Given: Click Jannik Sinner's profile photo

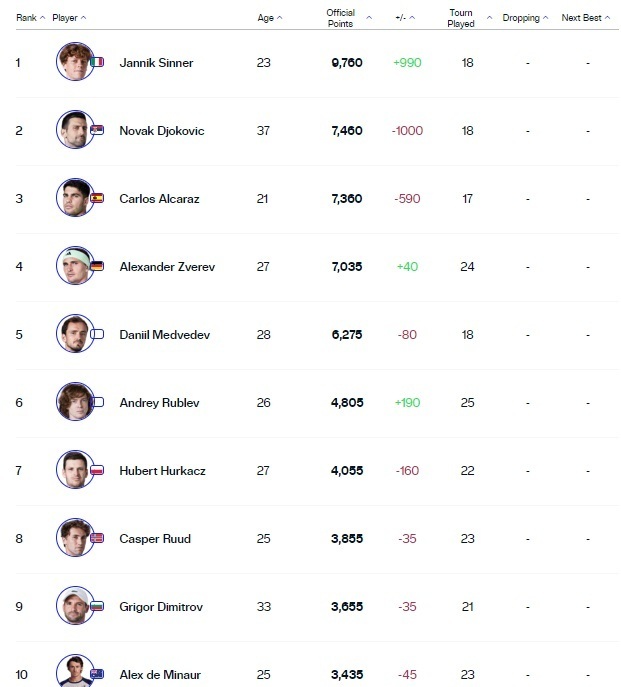Looking at the screenshot, I should [74, 62].
